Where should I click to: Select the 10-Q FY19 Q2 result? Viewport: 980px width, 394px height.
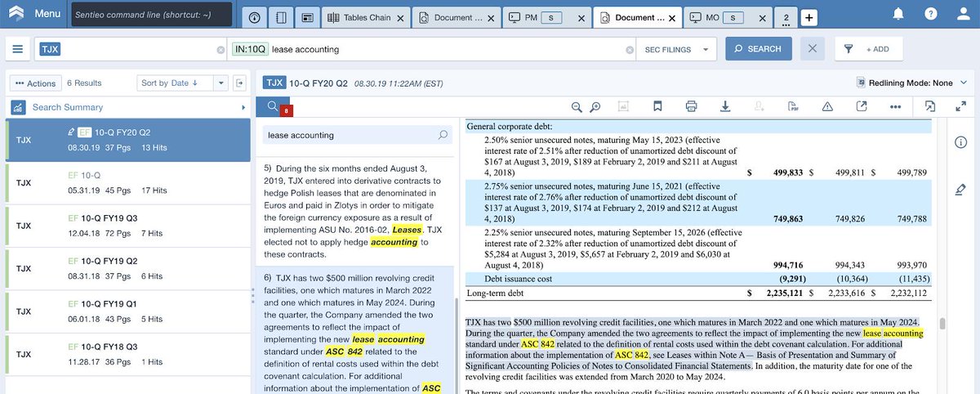[x=128, y=269]
